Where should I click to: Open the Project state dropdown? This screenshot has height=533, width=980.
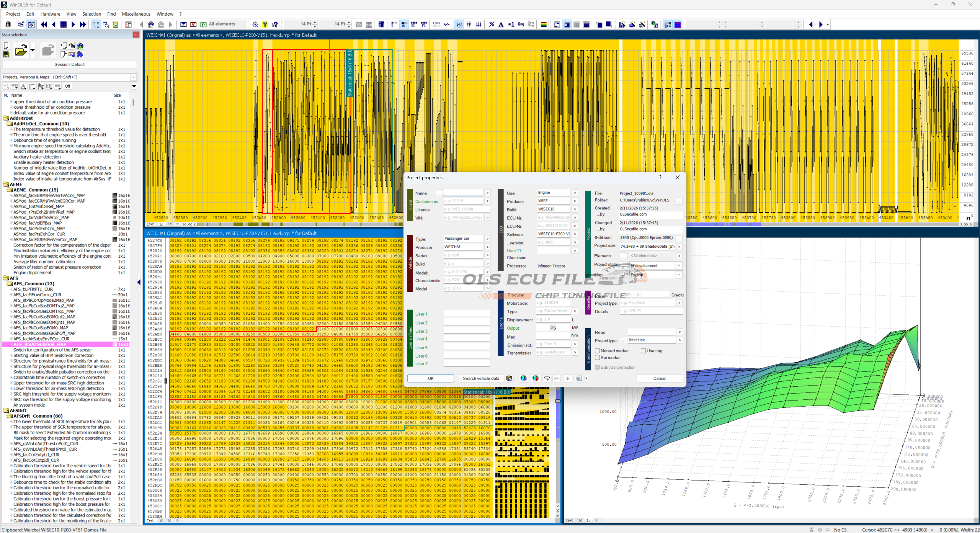click(678, 265)
